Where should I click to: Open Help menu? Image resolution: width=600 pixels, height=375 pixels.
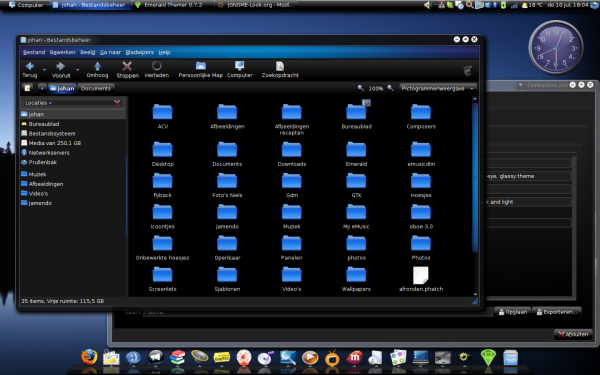[x=164, y=52]
